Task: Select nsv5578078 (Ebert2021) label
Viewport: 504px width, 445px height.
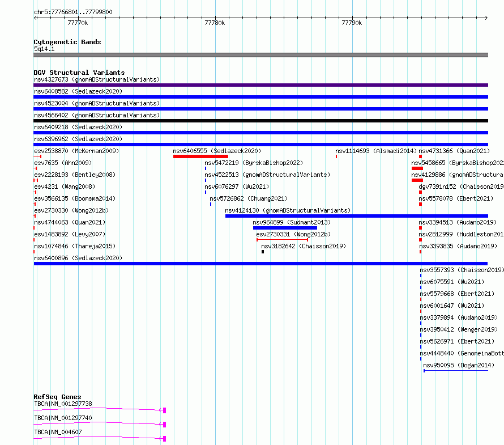Action: tap(456, 198)
